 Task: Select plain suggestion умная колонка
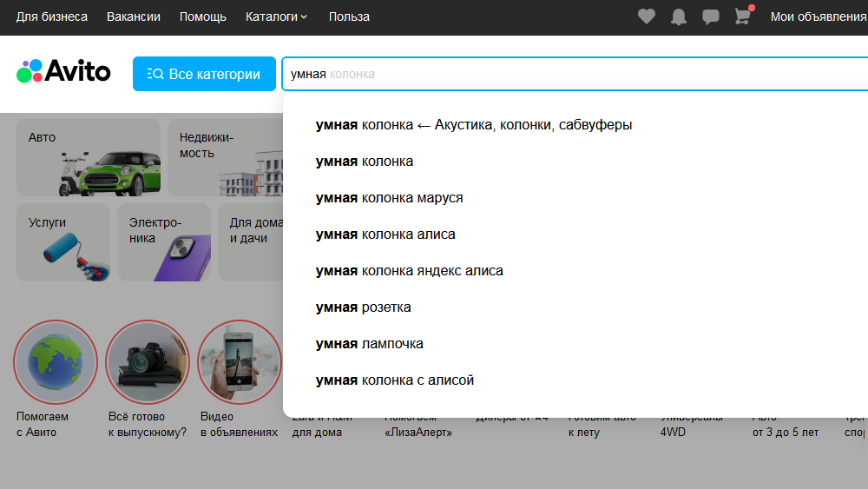[365, 162]
